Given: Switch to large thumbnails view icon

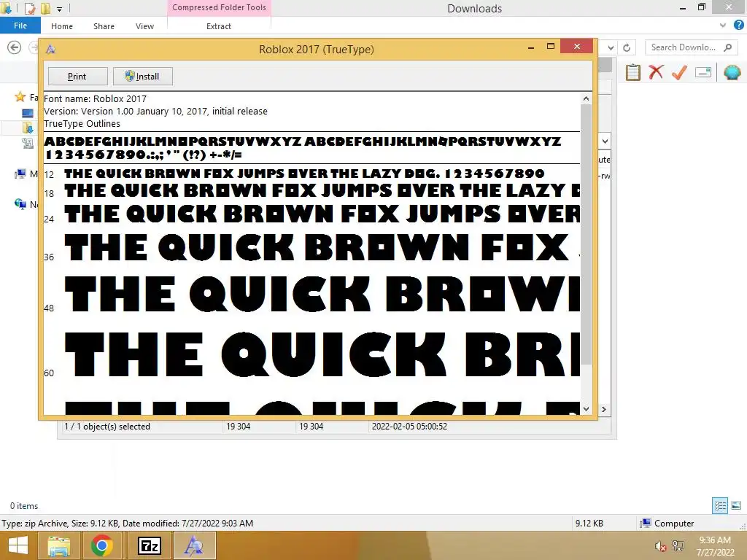Looking at the screenshot, I should [x=736, y=505].
